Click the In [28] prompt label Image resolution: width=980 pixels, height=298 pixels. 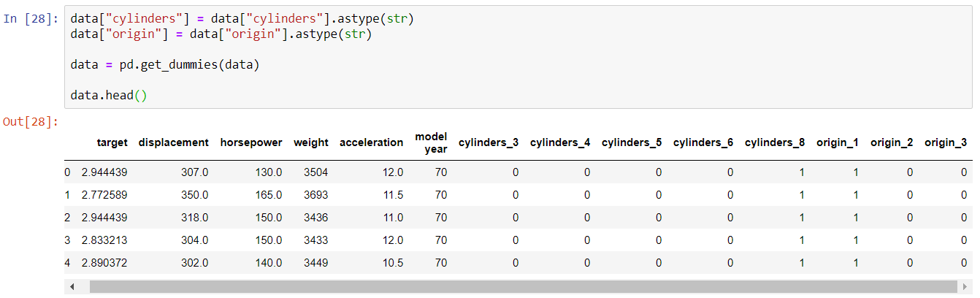click(31, 18)
